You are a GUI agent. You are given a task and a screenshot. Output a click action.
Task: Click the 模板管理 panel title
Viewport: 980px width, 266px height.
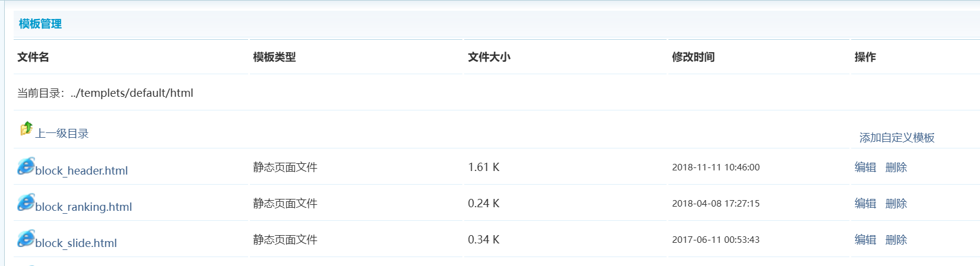40,24
